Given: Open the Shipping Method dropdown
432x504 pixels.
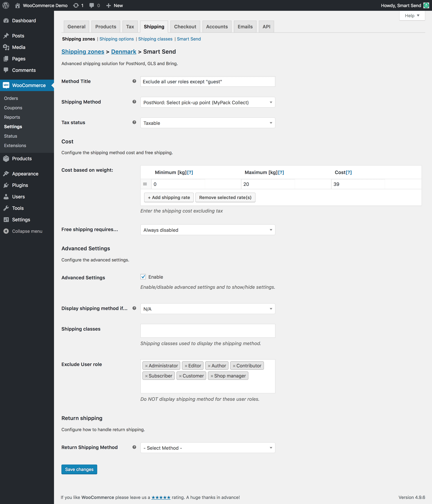Looking at the screenshot, I should 208,102.
